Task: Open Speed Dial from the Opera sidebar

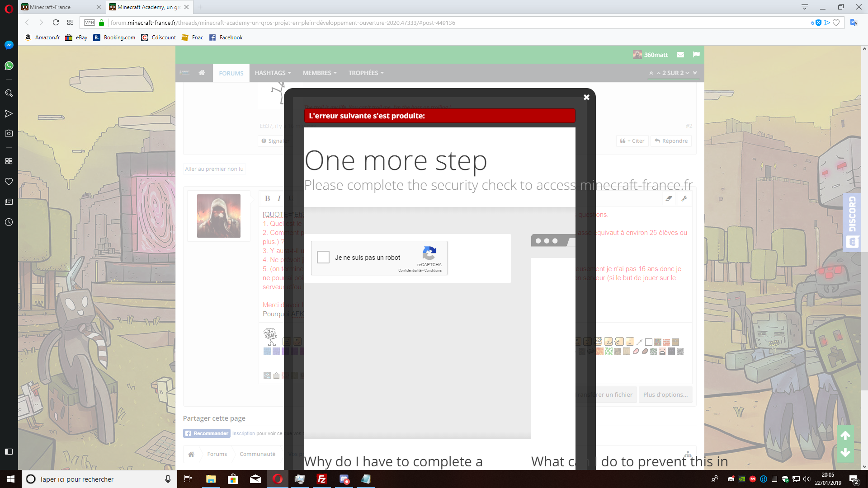Action: 9,161
